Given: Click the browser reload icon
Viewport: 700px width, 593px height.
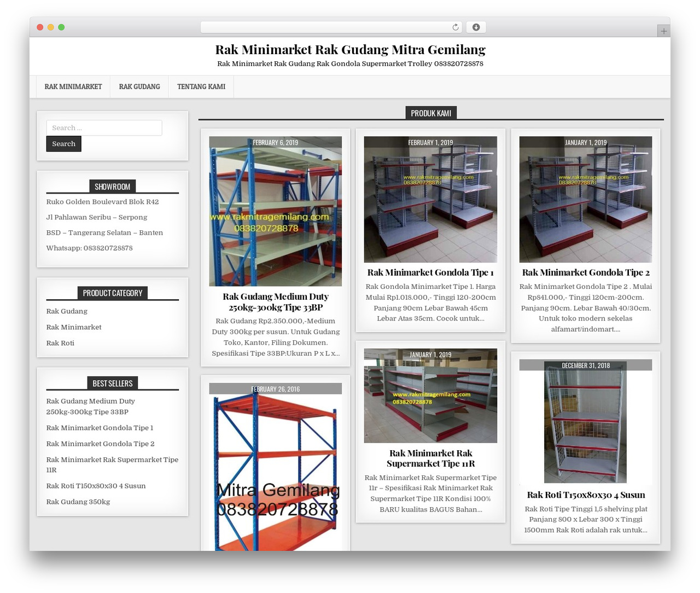Looking at the screenshot, I should tap(456, 27).
